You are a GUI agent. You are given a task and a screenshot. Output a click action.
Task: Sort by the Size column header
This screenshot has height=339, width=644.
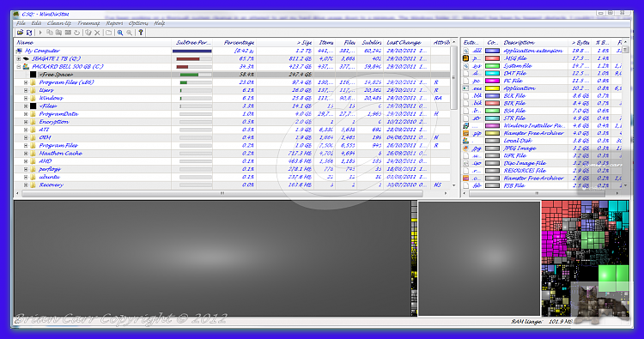[285, 43]
